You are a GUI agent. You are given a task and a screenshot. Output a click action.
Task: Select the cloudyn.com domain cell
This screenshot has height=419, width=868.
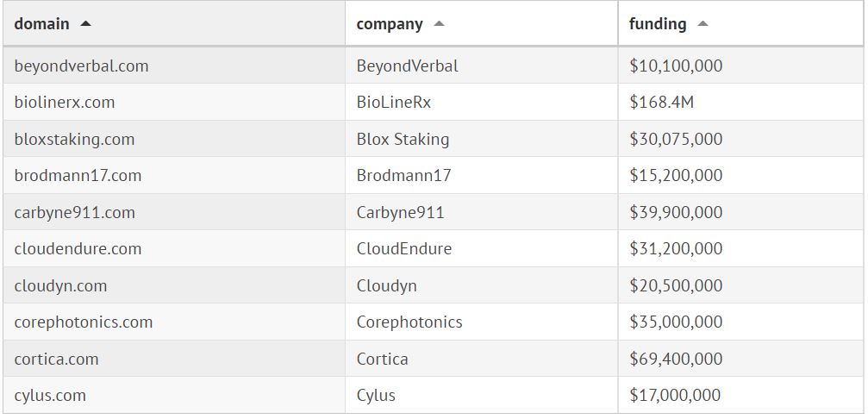pyautogui.click(x=60, y=285)
